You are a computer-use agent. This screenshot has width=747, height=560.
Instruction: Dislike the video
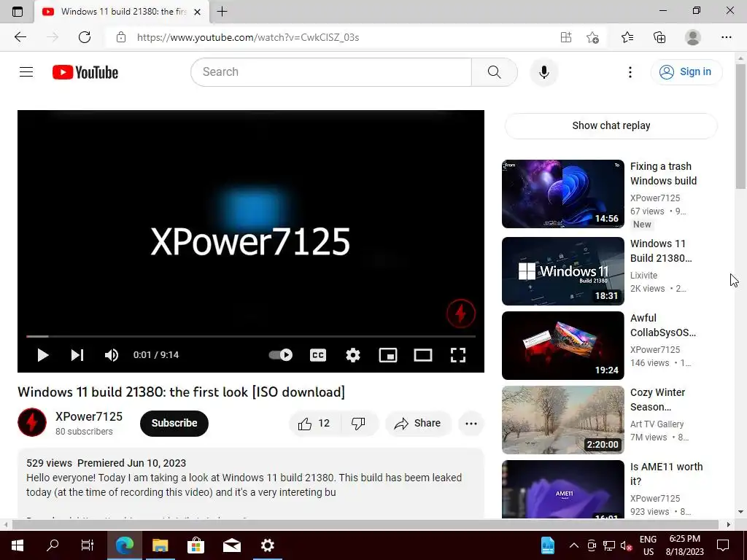click(x=359, y=424)
